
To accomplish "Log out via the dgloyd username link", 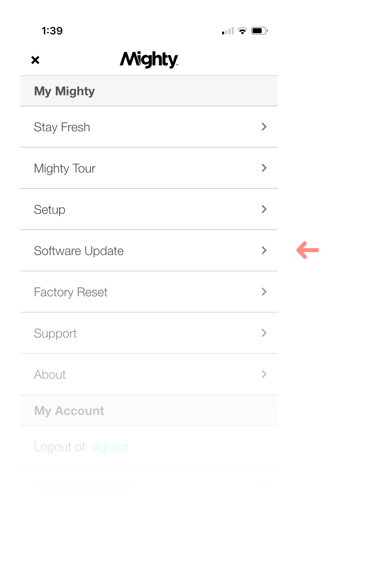I will [110, 447].
